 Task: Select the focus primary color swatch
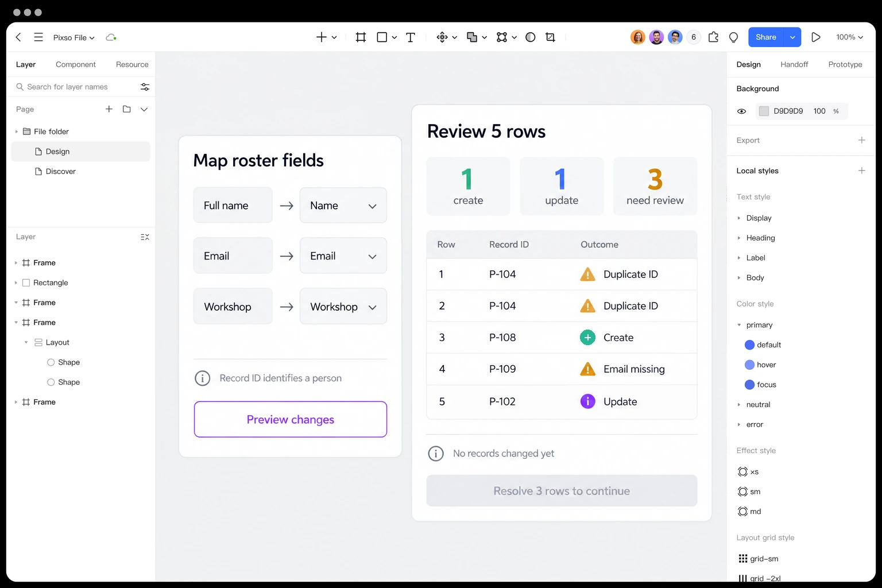click(749, 385)
